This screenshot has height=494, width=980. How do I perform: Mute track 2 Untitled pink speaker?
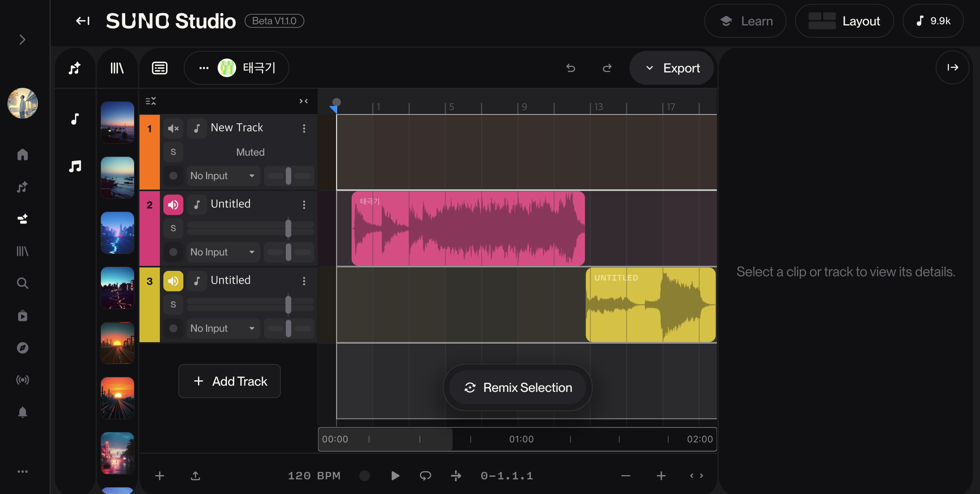(x=173, y=205)
